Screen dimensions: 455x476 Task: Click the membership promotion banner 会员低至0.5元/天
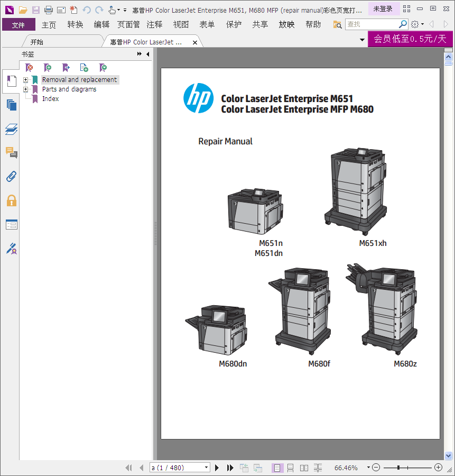coord(410,39)
